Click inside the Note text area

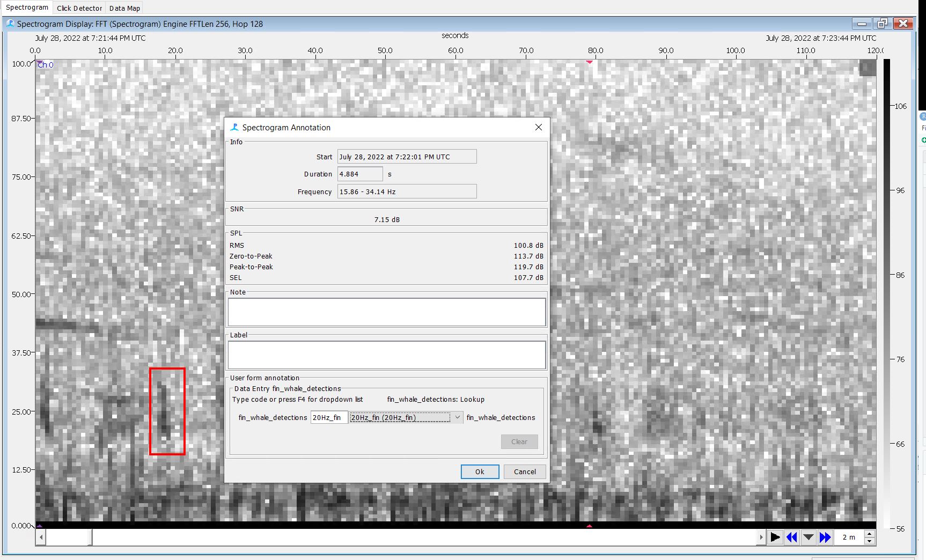coord(386,312)
